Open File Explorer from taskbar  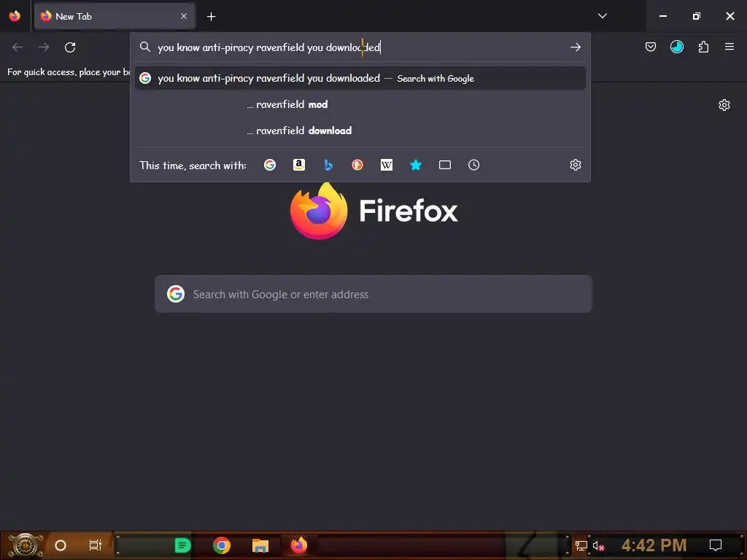(260, 545)
